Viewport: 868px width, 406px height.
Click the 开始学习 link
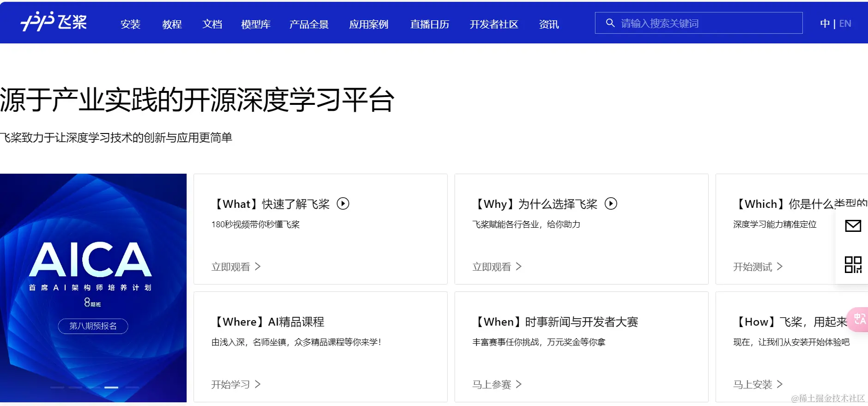coord(231,385)
